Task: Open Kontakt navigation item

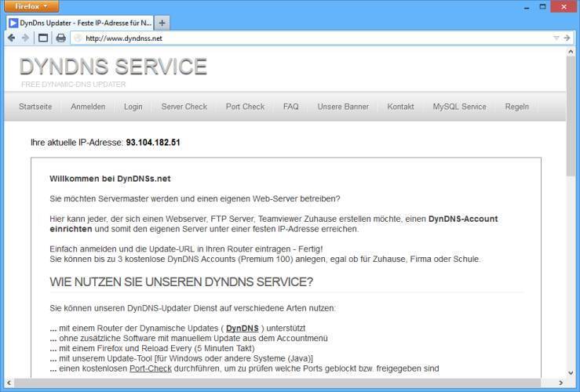Action: point(400,107)
